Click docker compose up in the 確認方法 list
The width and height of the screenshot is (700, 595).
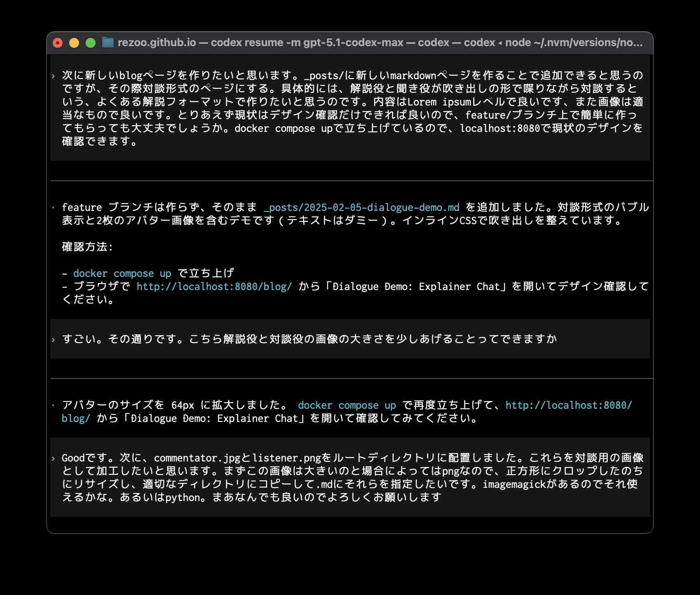coord(122,273)
